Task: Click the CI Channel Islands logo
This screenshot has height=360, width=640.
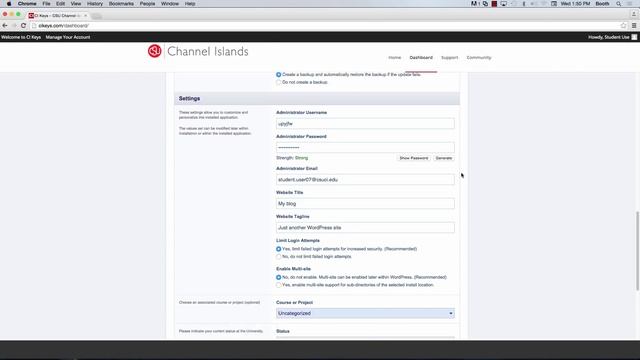Action: pyautogui.click(x=198, y=51)
